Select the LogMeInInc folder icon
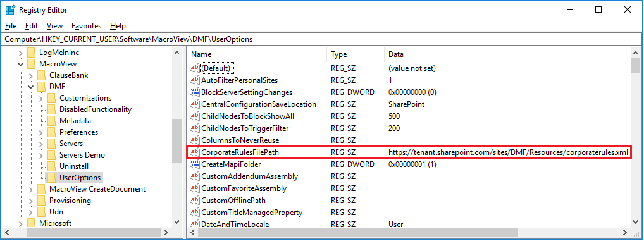644x241 pixels. (x=32, y=53)
